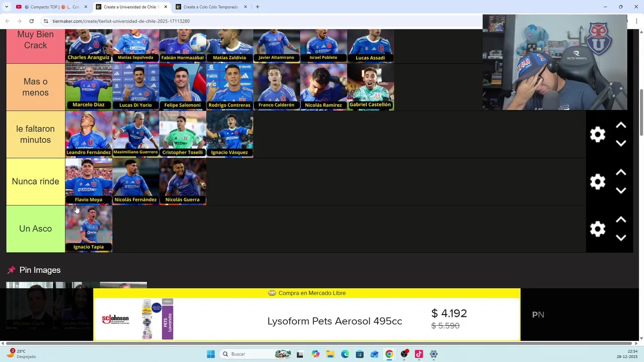The height and width of the screenshot is (362, 644).
Task: Select the Cristopher Toselli player card
Action: 183,134
